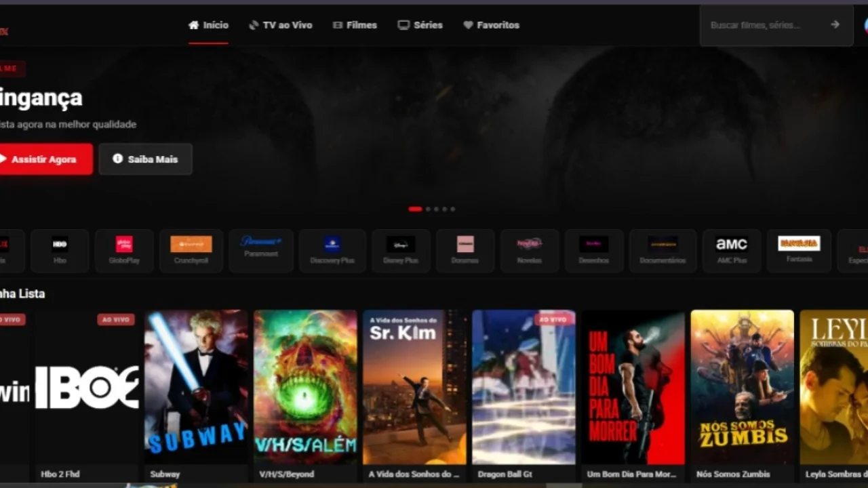Click the AO VIVO badge on Dragon Ball Gt
The image size is (868, 488).
pyautogui.click(x=553, y=319)
